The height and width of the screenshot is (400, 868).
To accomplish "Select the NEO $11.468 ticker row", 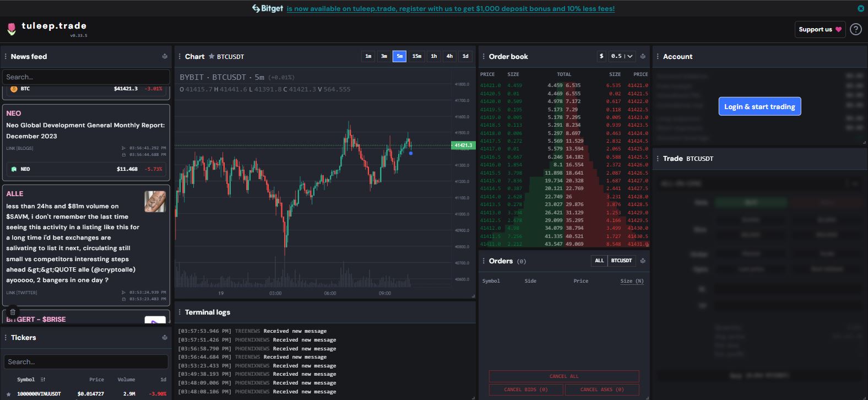I will click(x=86, y=169).
